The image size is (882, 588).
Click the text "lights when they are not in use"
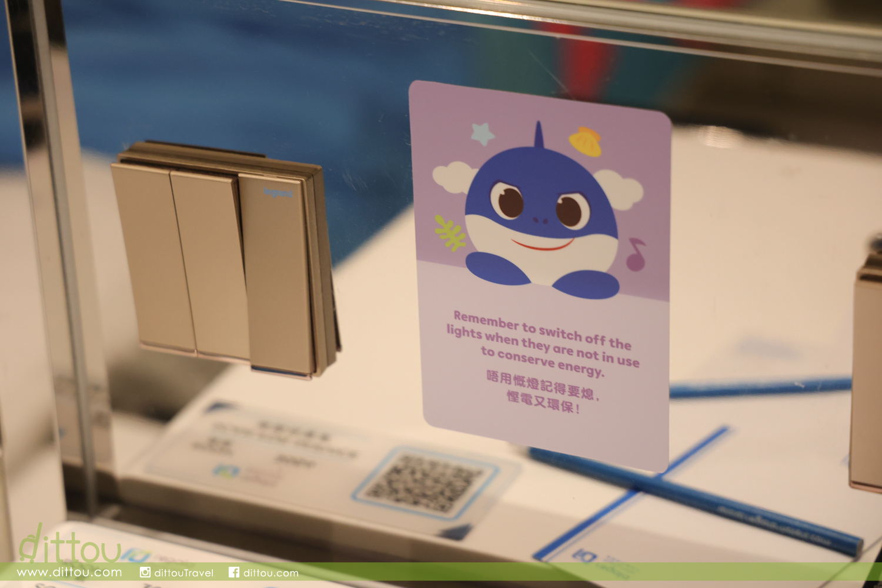point(543,347)
